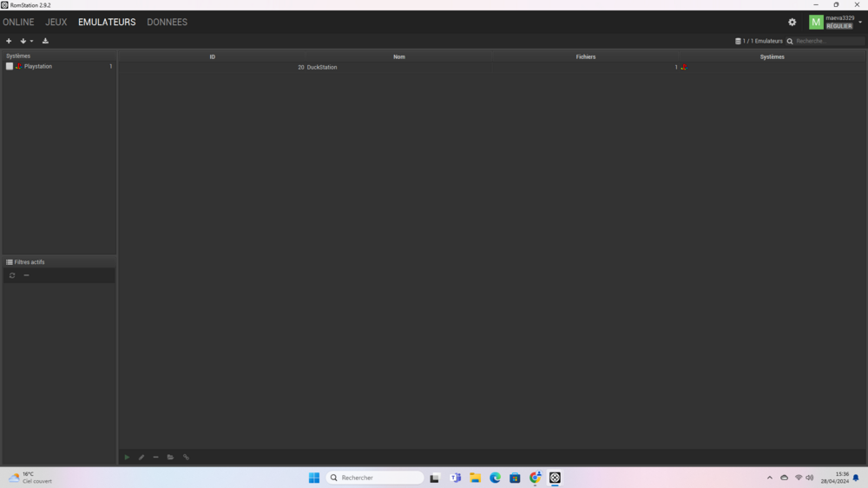Sort by the Fichiers column header
This screenshot has height=488, width=868.
585,56
